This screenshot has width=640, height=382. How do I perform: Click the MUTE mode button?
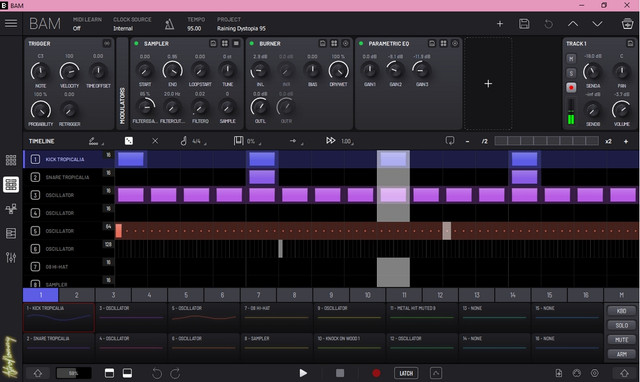pyautogui.click(x=621, y=340)
